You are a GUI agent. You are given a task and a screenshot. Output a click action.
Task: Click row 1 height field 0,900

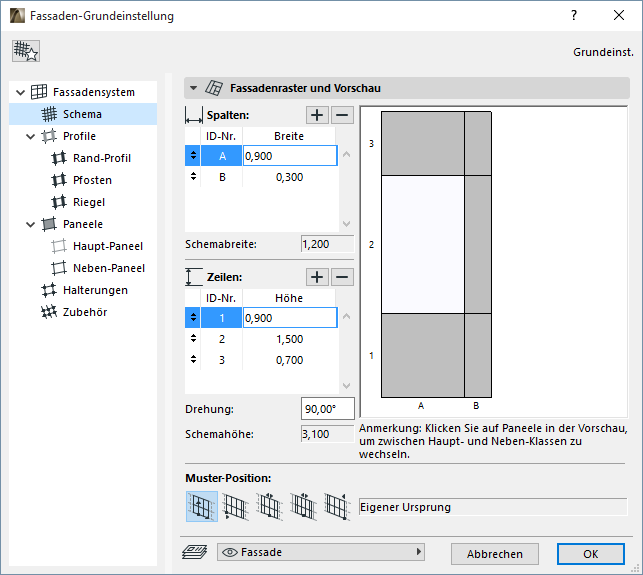[290, 318]
